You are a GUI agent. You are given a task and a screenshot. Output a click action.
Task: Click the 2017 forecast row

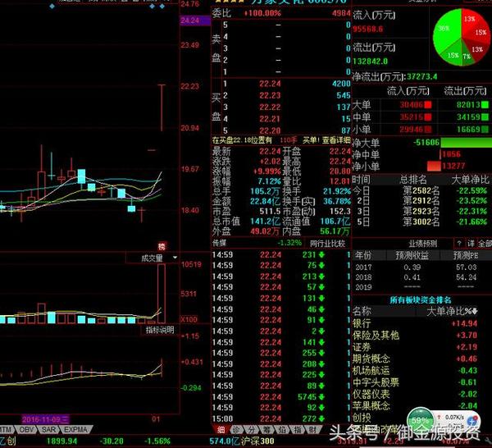click(x=421, y=267)
